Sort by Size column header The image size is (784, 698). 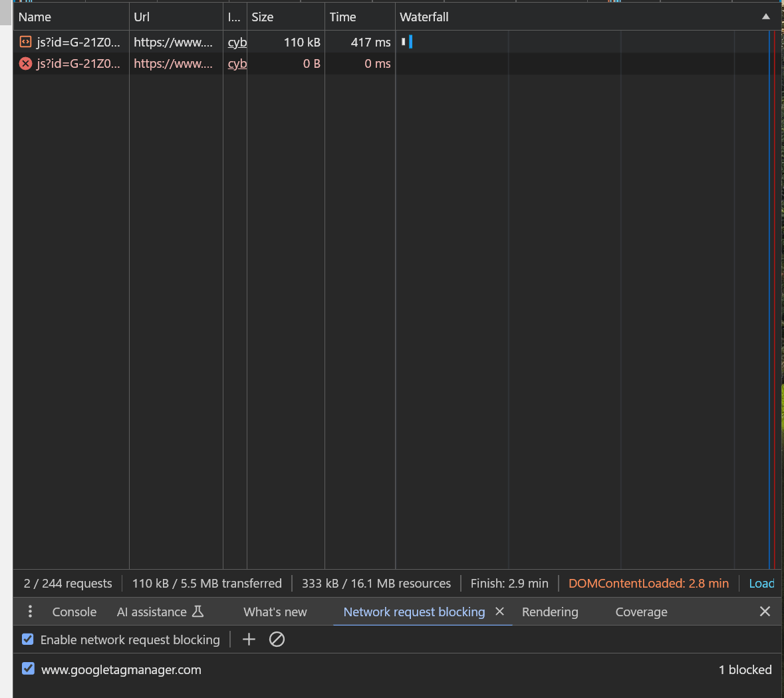286,17
